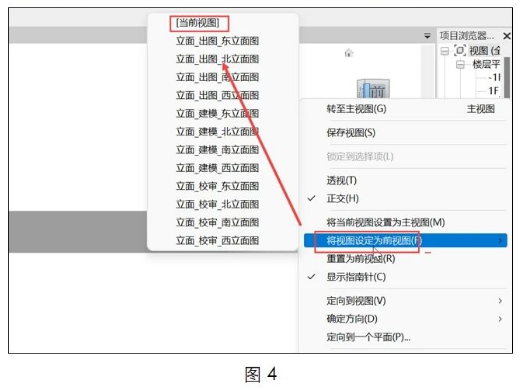Click the project browser vertical scrollbar
Image resolution: width=526 pixels, height=390 pixels.
tap(507, 77)
